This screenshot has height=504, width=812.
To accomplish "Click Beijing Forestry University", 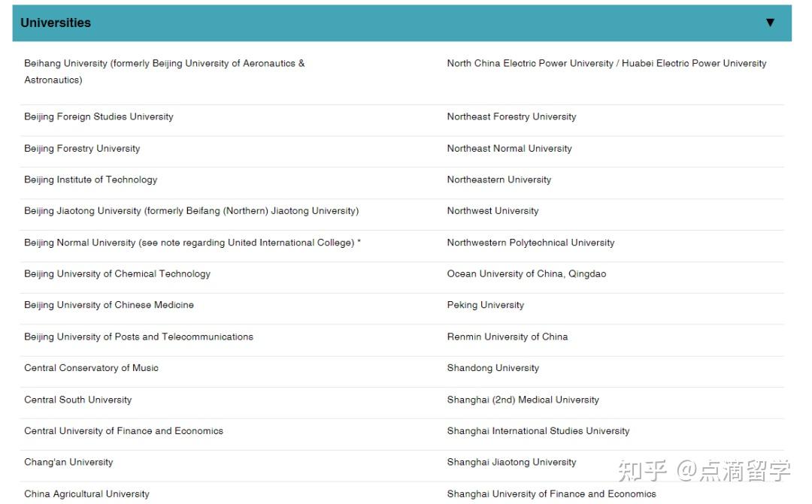I will [81, 148].
